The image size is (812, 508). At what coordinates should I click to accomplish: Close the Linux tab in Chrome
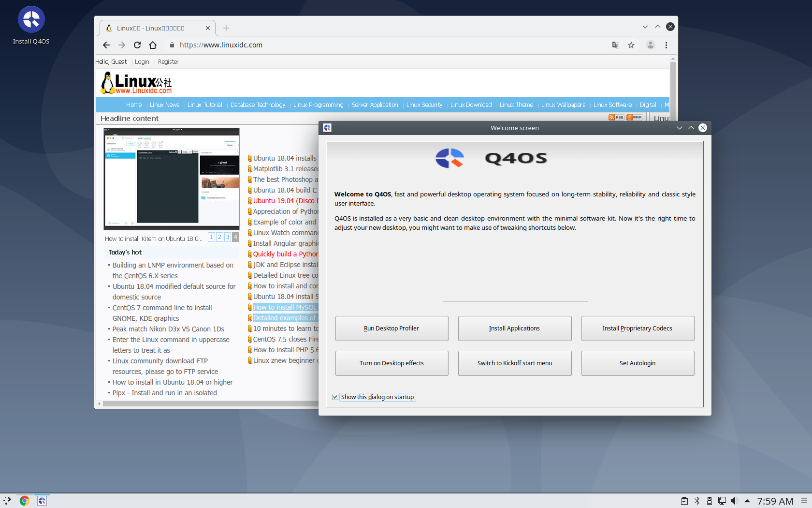pos(208,28)
